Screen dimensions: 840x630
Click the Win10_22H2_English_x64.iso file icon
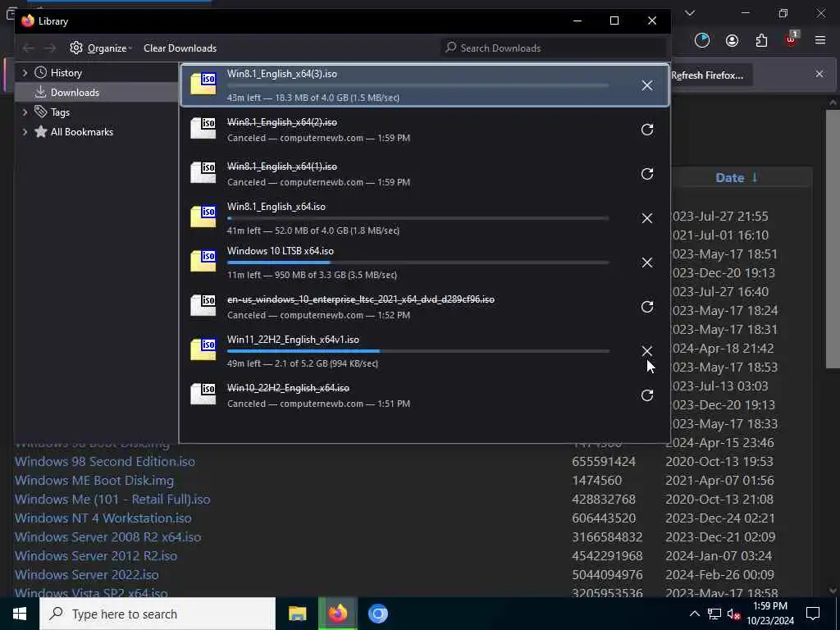203,395
